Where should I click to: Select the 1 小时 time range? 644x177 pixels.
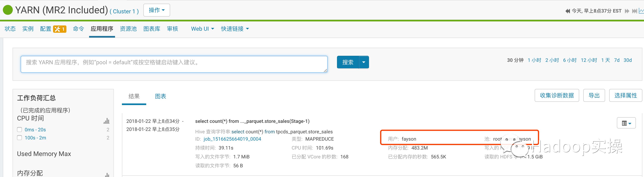534,60
